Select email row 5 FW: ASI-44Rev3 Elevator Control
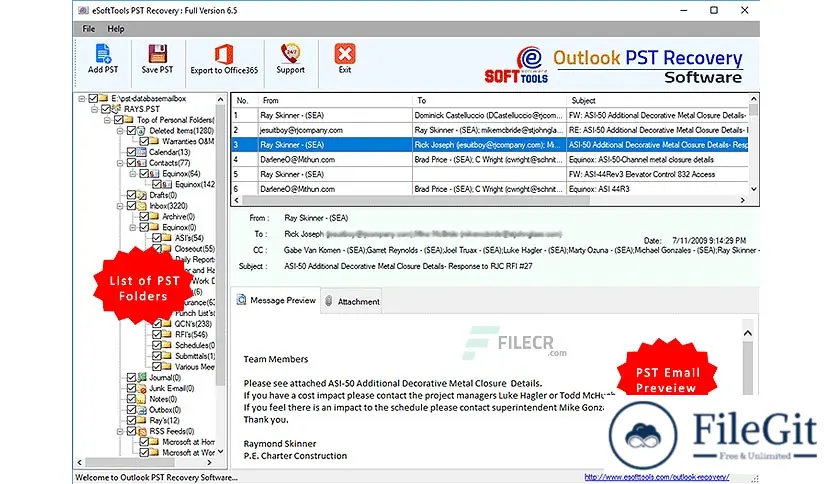 point(489,174)
